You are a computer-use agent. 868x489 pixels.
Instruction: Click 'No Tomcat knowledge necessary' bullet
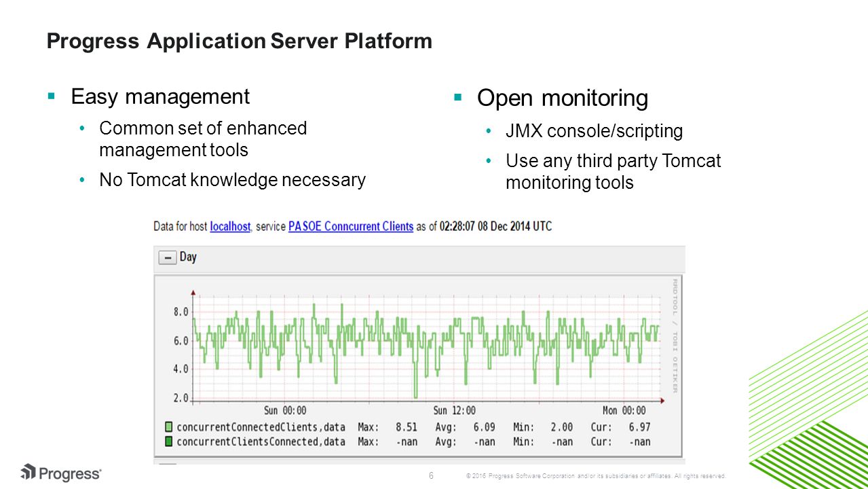(x=232, y=180)
